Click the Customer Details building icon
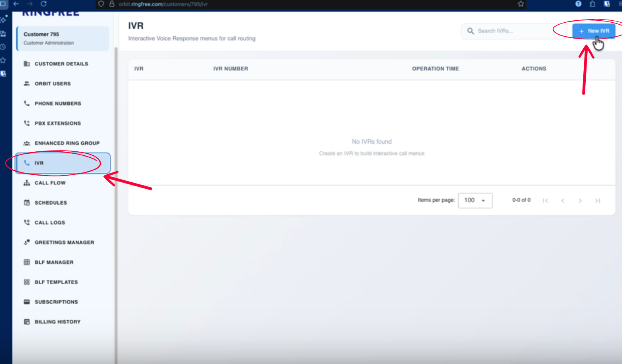The height and width of the screenshot is (364, 622). (27, 64)
